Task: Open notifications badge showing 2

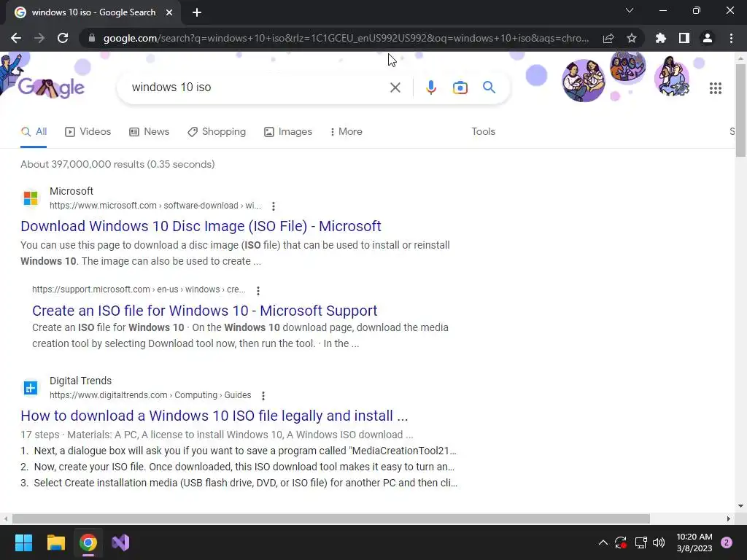Action: [x=727, y=542]
